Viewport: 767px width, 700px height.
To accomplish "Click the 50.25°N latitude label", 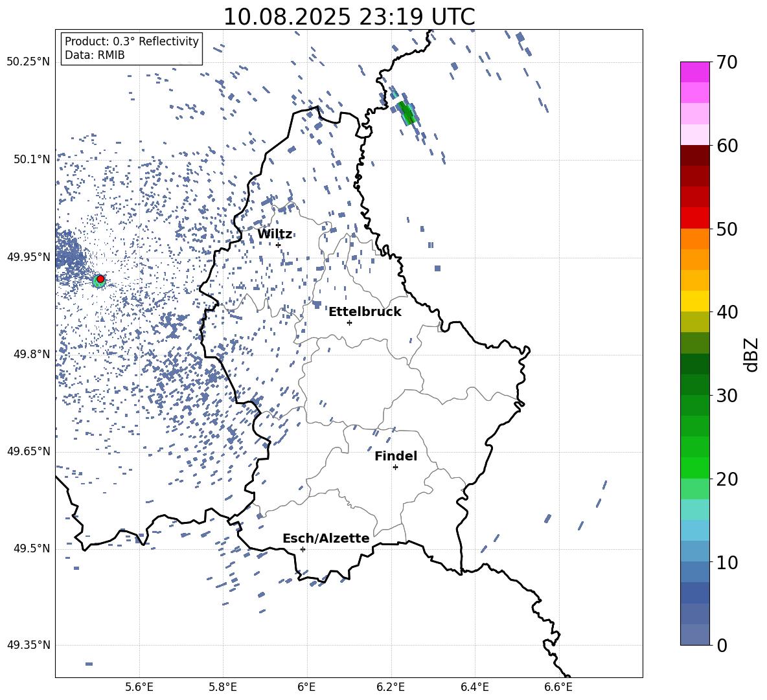I will (x=29, y=62).
